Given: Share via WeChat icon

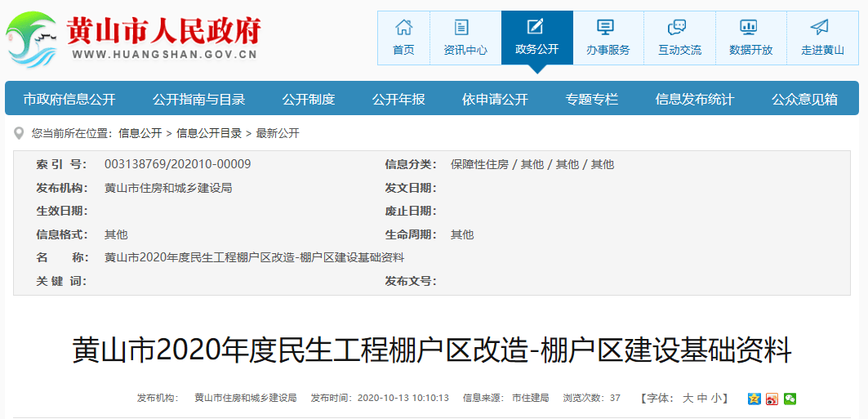Looking at the screenshot, I should [x=790, y=399].
